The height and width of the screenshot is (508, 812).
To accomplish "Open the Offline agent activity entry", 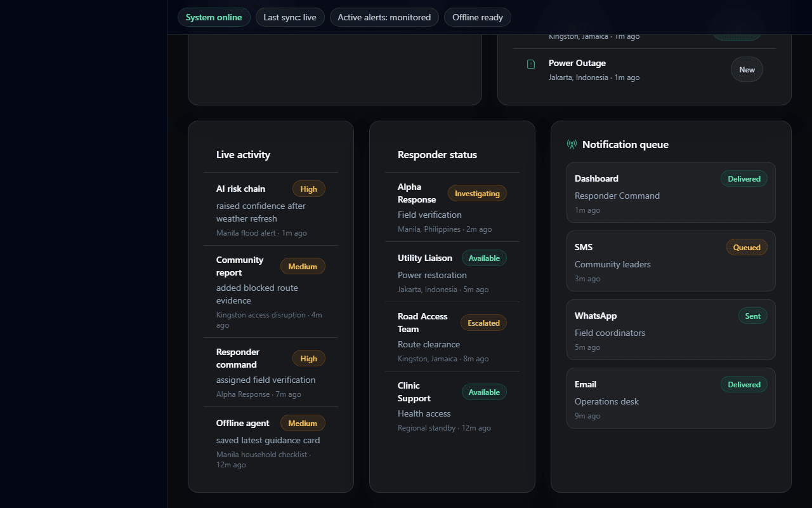I will point(271,443).
